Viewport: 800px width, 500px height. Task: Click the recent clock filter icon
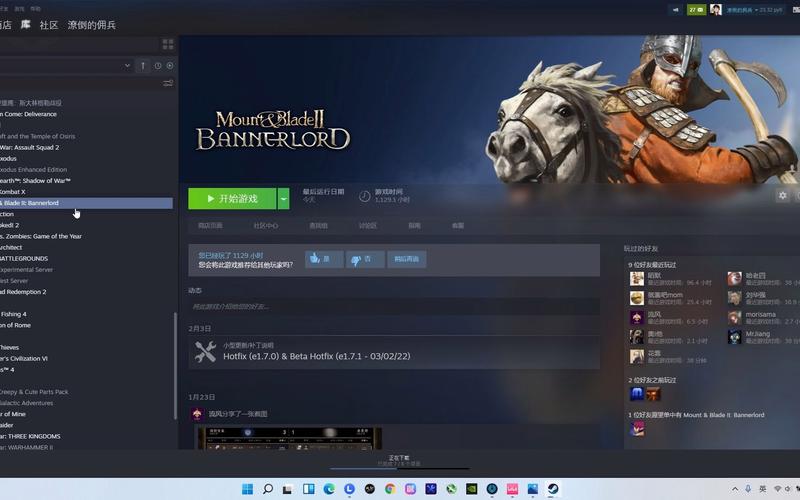158,65
